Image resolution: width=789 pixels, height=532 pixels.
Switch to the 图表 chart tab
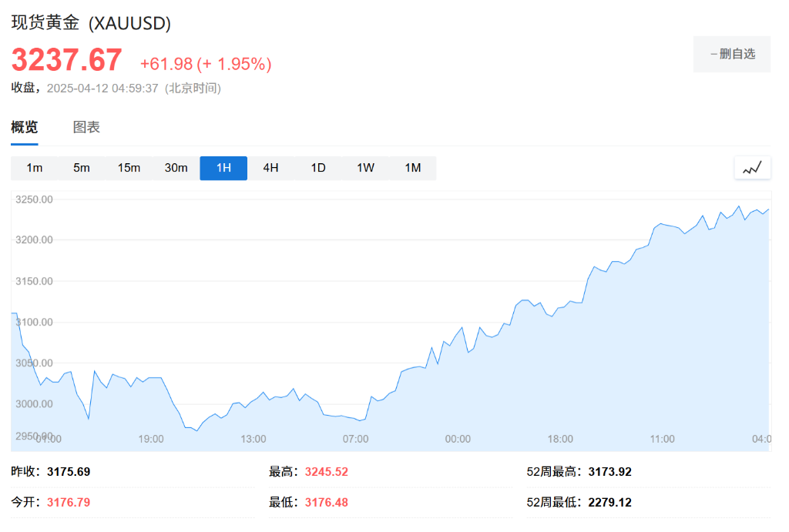click(x=86, y=128)
